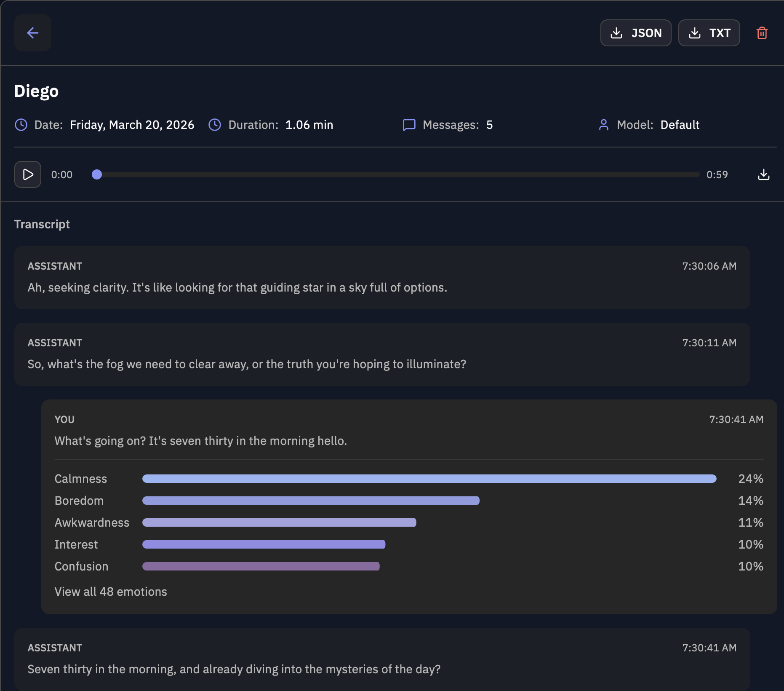Click the 0:59 total time label
The width and height of the screenshot is (784, 691).
[717, 174]
